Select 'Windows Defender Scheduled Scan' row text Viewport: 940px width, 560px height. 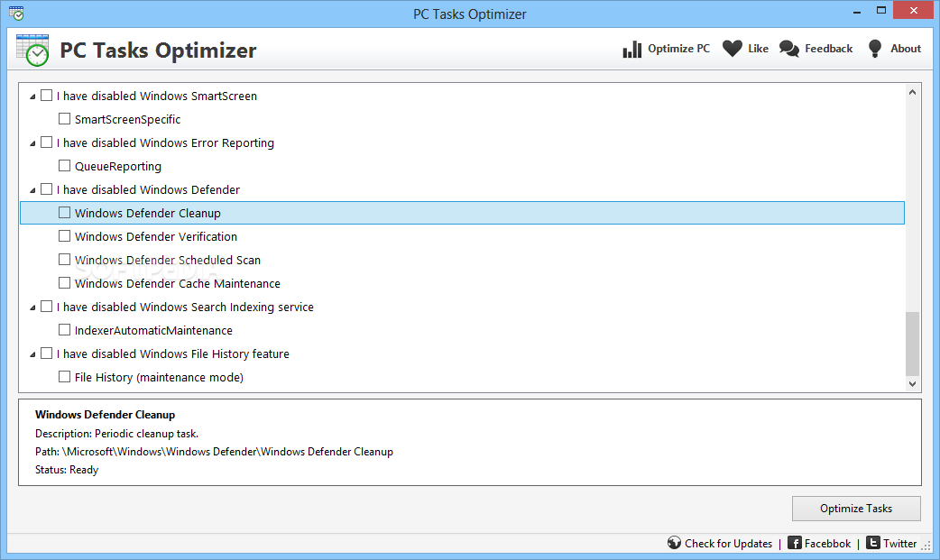(168, 260)
